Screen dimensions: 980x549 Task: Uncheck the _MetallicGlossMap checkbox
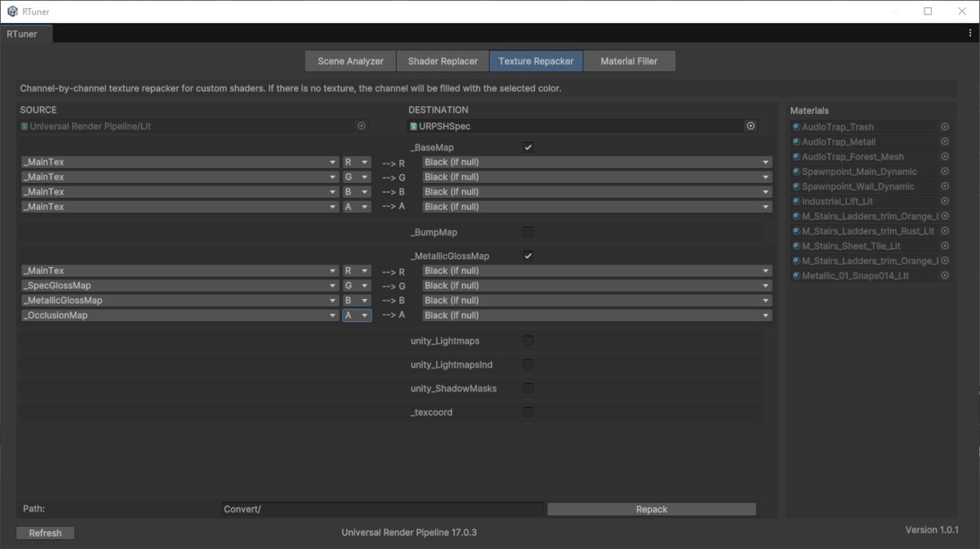528,255
